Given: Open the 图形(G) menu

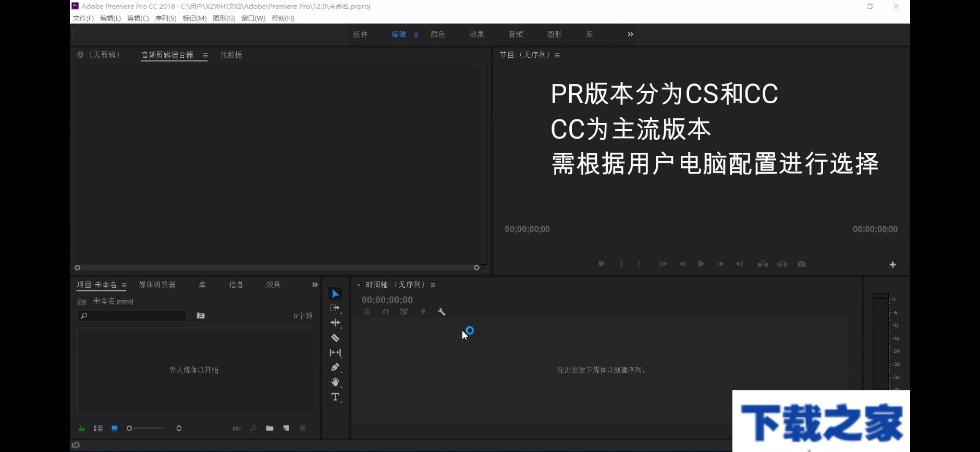Looking at the screenshot, I should tap(224, 18).
